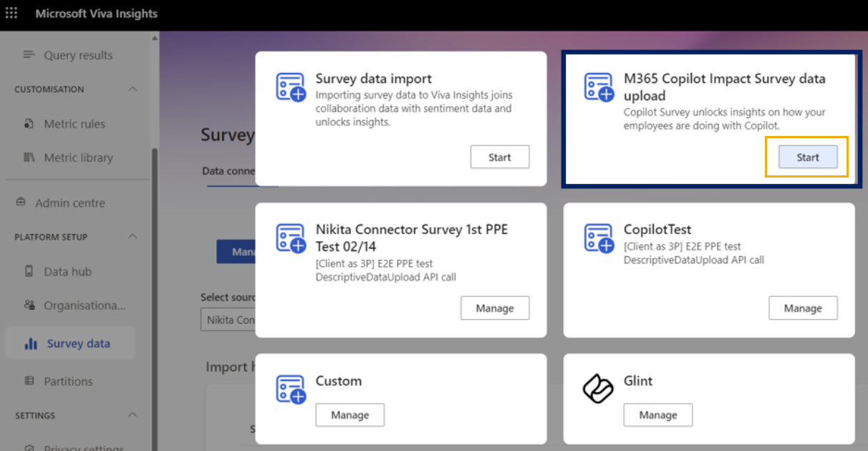
Task: Collapse the Settings section chevron
Action: [x=132, y=415]
